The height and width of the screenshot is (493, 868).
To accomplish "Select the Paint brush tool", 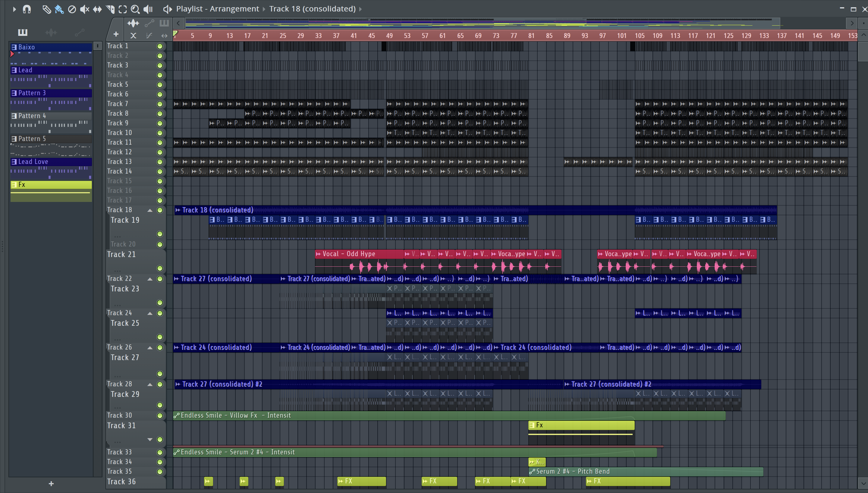I will point(59,9).
